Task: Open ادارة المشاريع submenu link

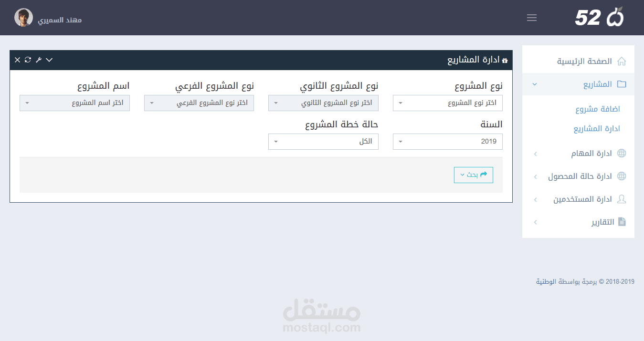Action: (x=597, y=129)
